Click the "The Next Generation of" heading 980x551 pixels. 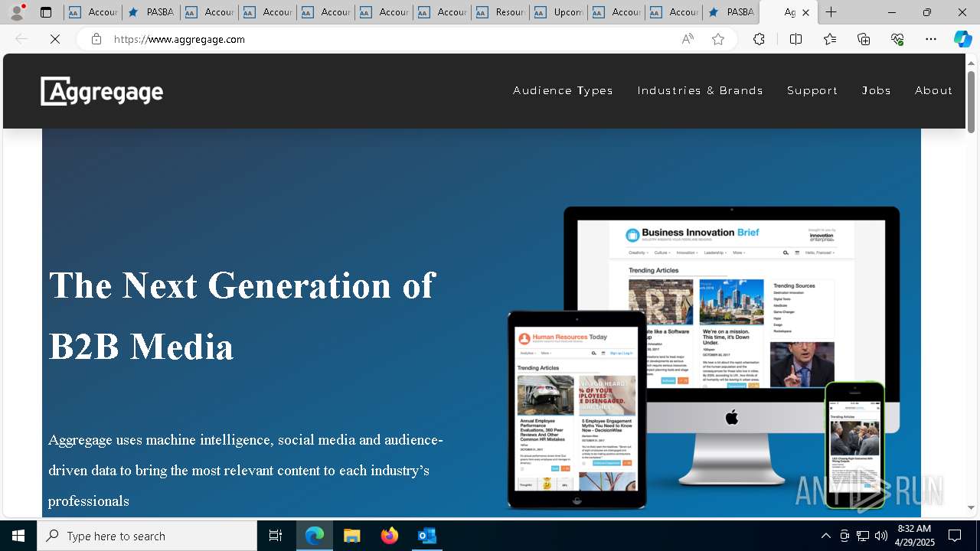242,285
